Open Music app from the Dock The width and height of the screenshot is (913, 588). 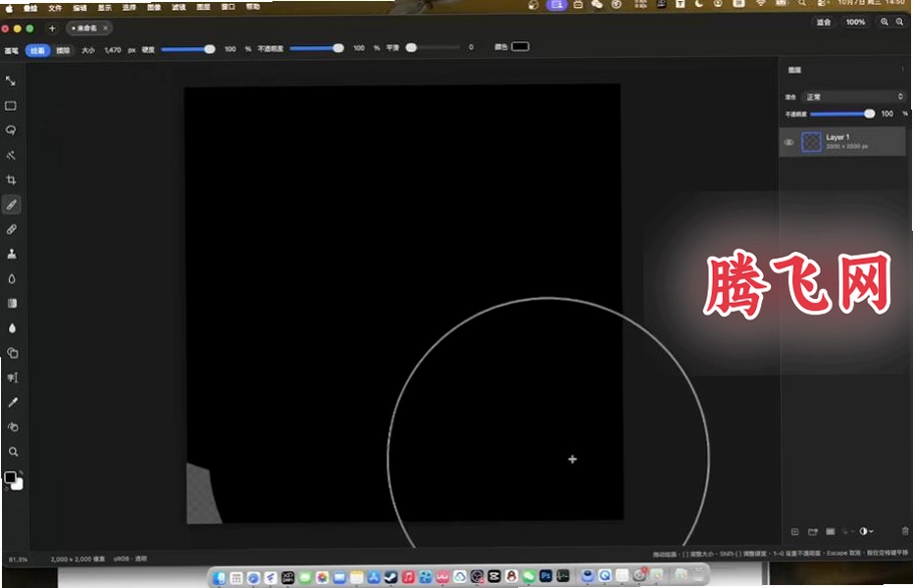(x=408, y=577)
